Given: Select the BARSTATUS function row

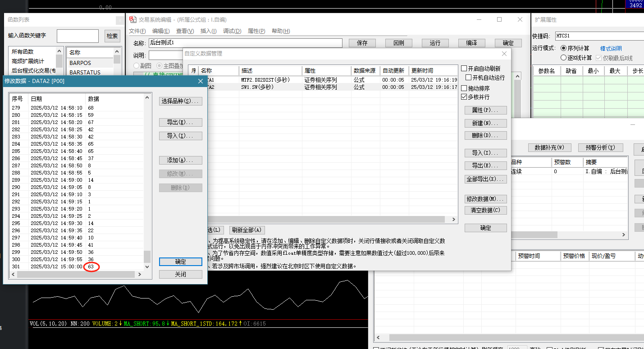Looking at the screenshot, I should click(x=90, y=72).
